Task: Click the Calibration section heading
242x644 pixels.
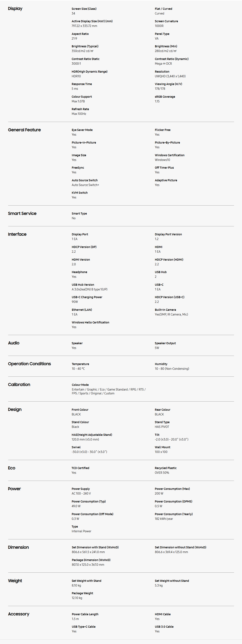Action: click(x=19, y=384)
